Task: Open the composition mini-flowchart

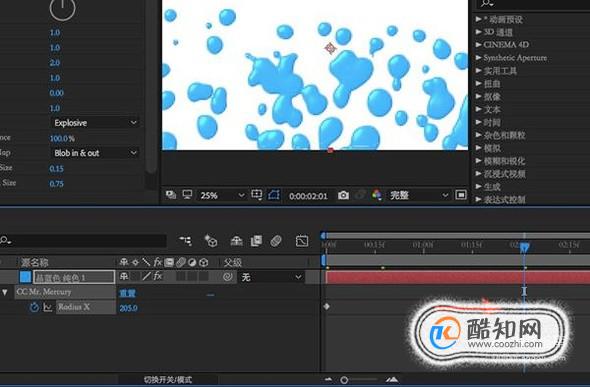Action: pyautogui.click(x=185, y=241)
